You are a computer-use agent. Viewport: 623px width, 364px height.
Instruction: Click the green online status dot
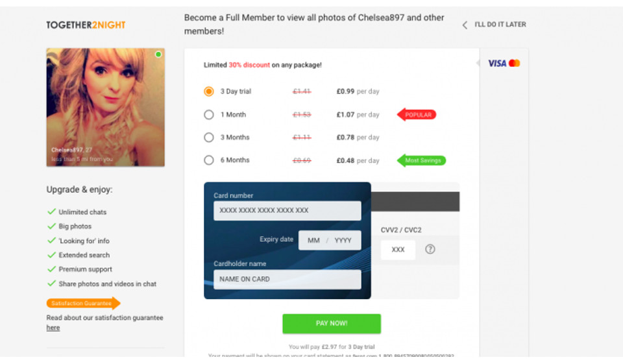coord(158,55)
